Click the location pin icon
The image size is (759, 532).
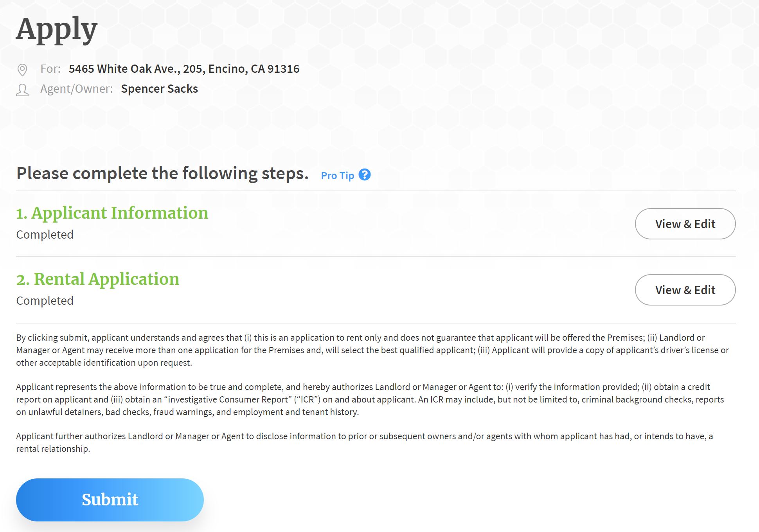[23, 70]
